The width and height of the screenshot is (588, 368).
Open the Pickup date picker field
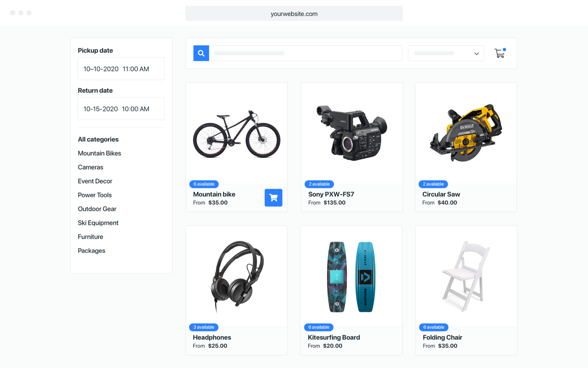click(x=121, y=69)
